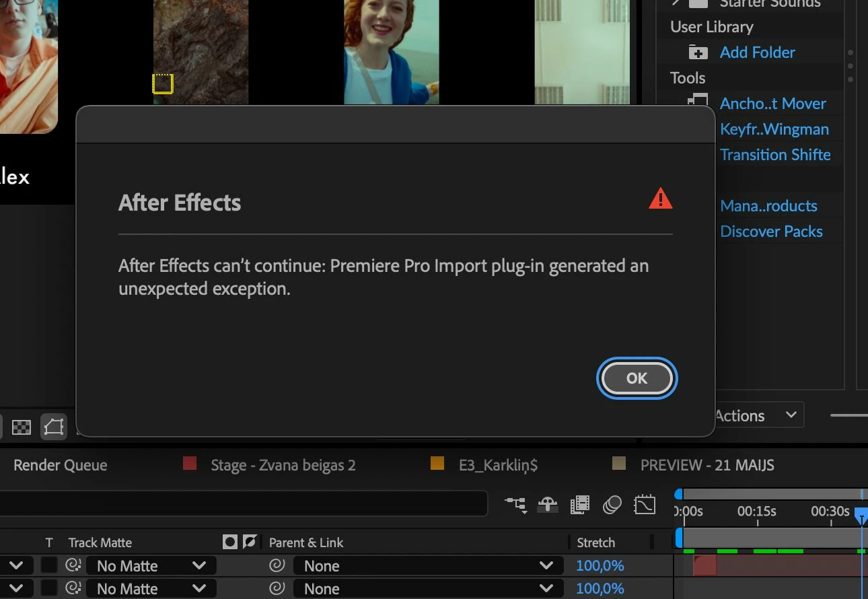Click the timeline search field

click(x=242, y=503)
